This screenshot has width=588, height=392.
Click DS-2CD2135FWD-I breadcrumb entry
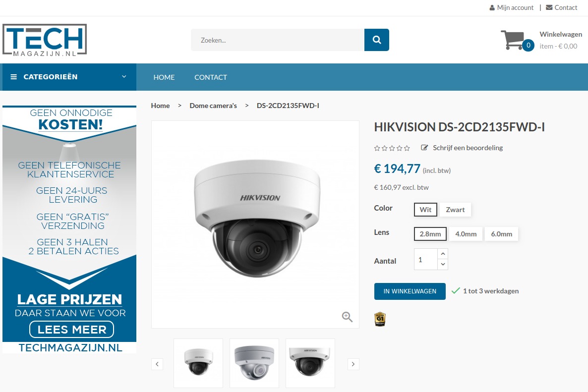(x=288, y=106)
